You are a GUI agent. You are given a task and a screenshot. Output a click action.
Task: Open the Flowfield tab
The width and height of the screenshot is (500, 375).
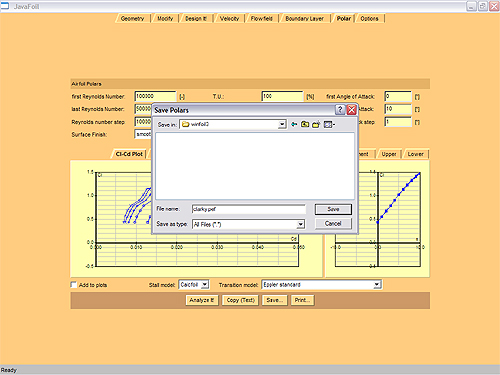tap(262, 19)
